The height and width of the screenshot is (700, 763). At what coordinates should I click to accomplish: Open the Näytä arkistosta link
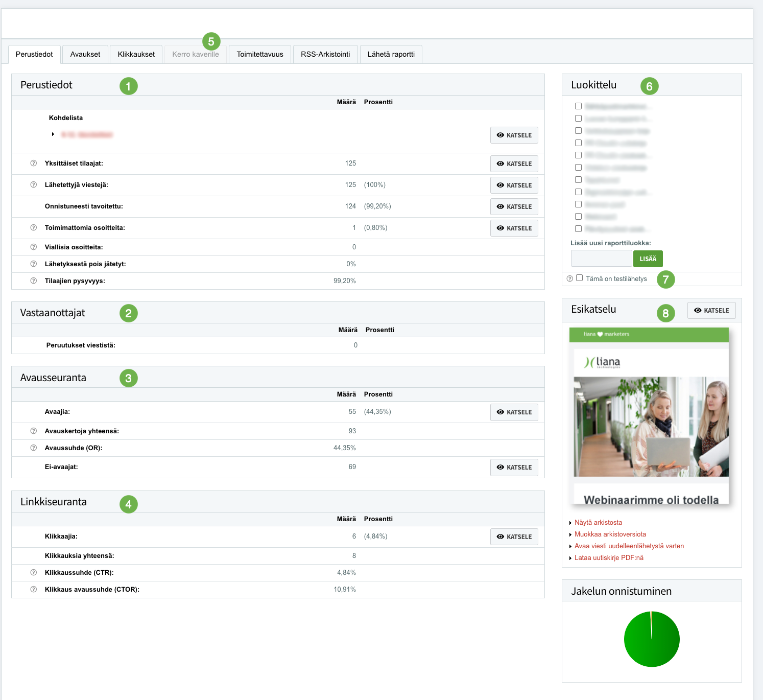pos(598,523)
